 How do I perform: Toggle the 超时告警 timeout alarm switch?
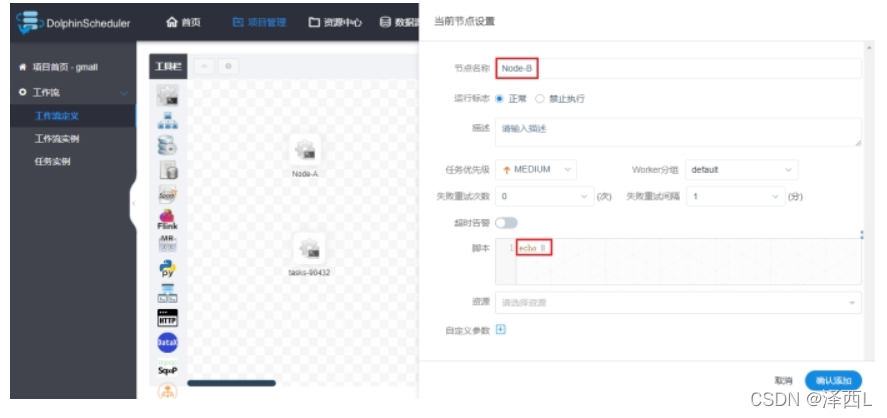pyautogui.click(x=506, y=223)
